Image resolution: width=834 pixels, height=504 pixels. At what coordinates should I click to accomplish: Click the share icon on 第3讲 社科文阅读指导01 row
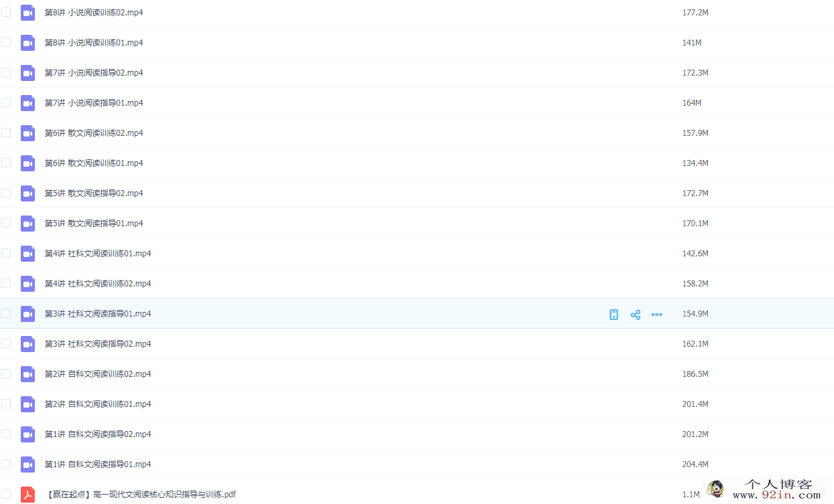click(x=635, y=315)
